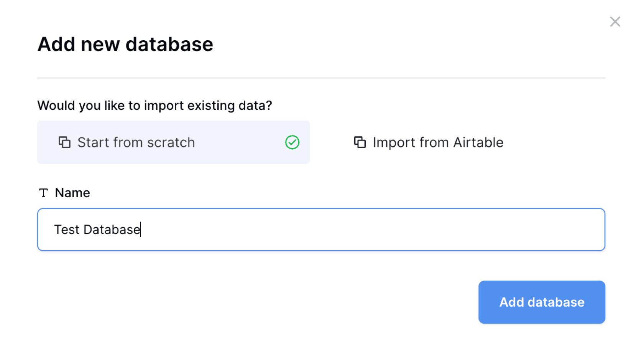
Task: Click the icon beside Import from Airtable
Action: point(360,142)
